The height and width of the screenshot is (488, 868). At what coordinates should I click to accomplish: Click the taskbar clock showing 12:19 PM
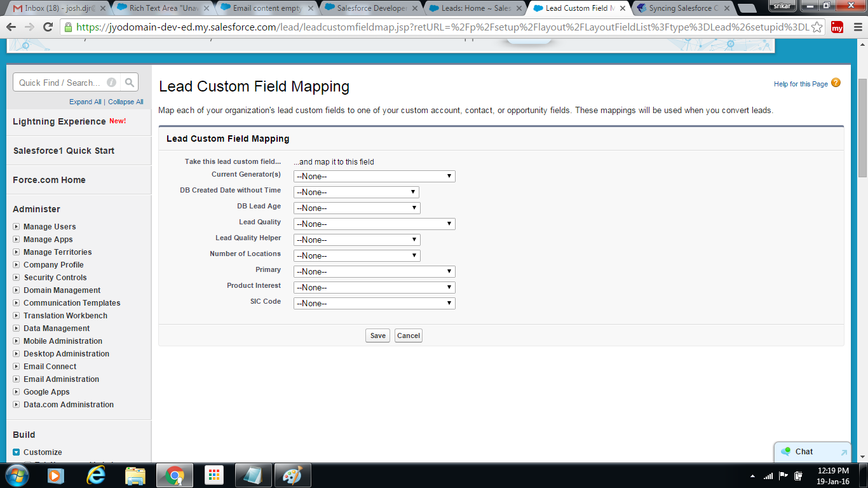point(833,471)
